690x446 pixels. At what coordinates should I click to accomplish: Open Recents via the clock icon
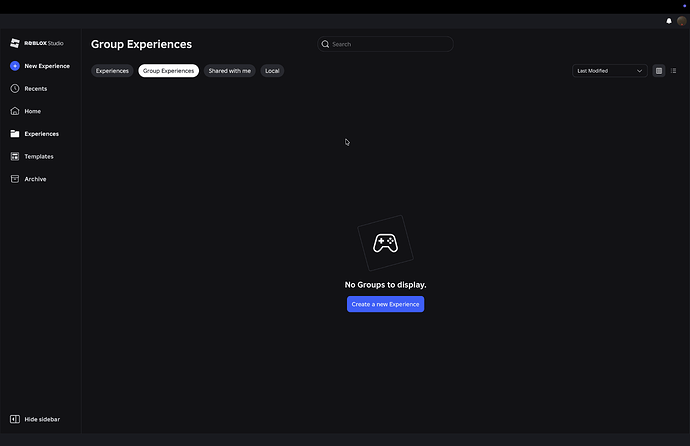pyautogui.click(x=15, y=88)
